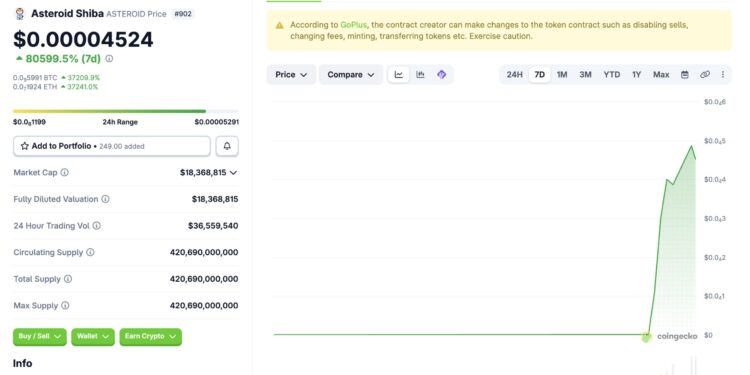Open Max Supply info icon
This screenshot has height=375, width=750.
tap(65, 305)
